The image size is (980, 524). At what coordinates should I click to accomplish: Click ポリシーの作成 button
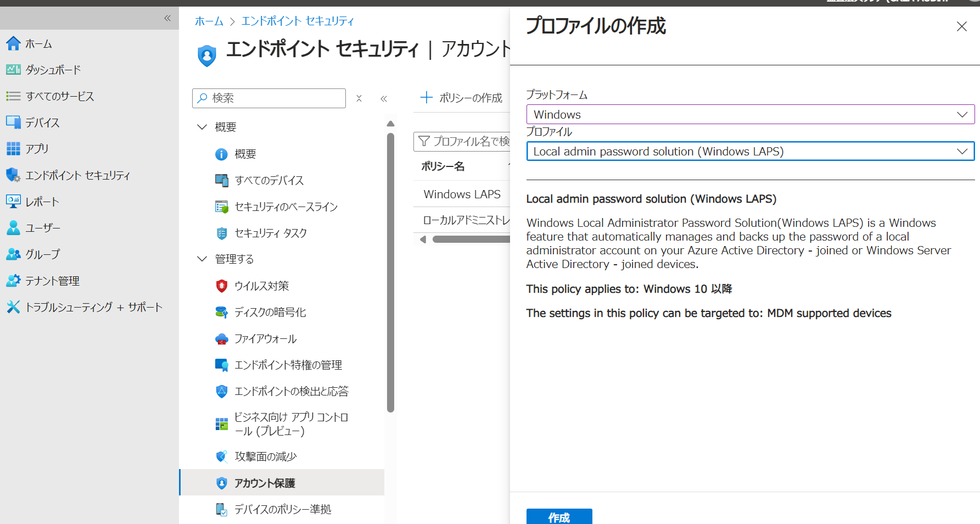[461, 98]
